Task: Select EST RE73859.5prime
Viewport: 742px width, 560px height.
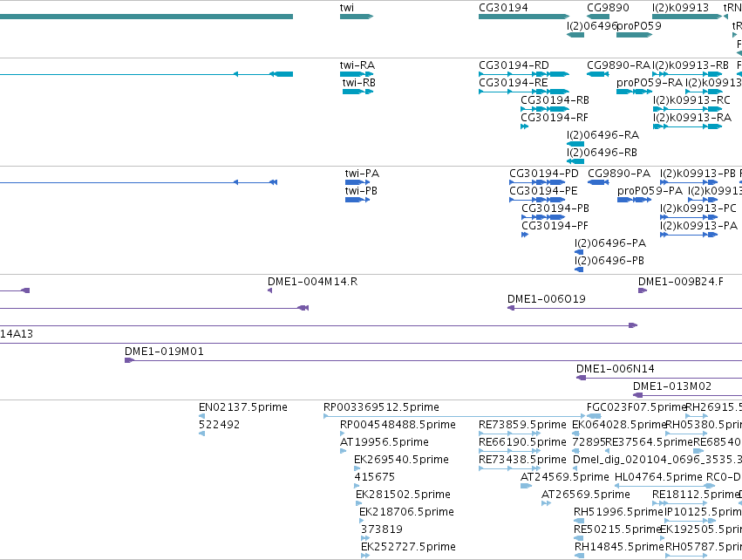Action: (509, 434)
